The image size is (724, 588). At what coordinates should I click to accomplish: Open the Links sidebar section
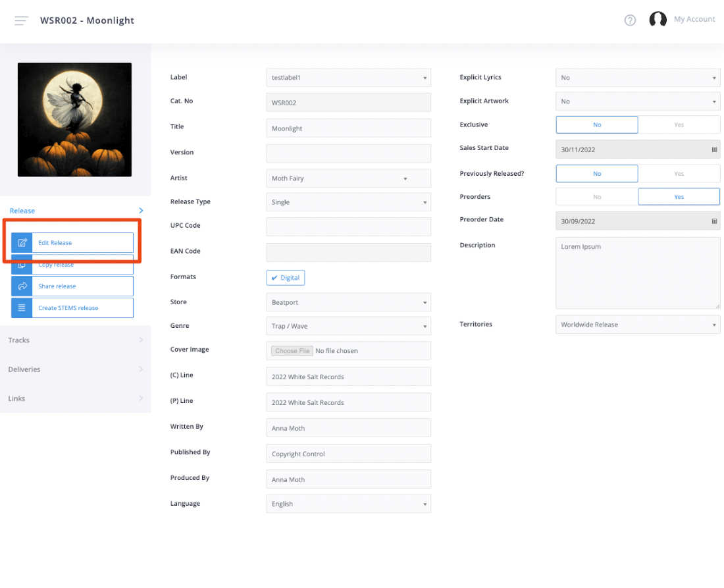(x=75, y=398)
